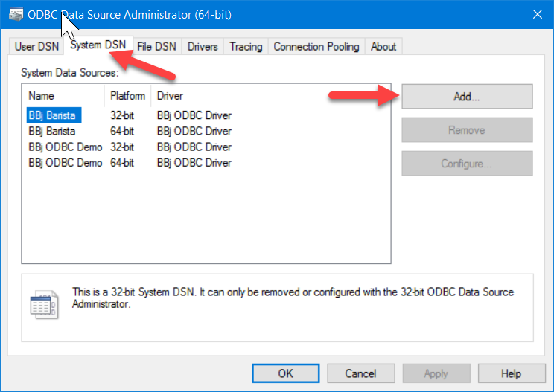Go to the Drivers tab
This screenshot has width=554, height=392.
[x=203, y=47]
